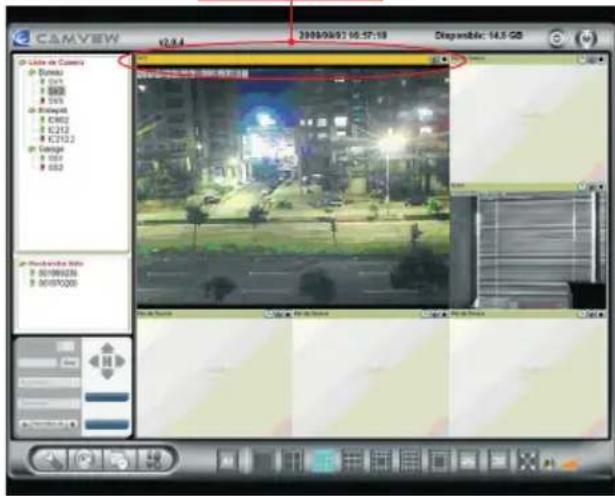Click the minimize round button at top
Viewport: 615px width, 496px height.
click(557, 38)
